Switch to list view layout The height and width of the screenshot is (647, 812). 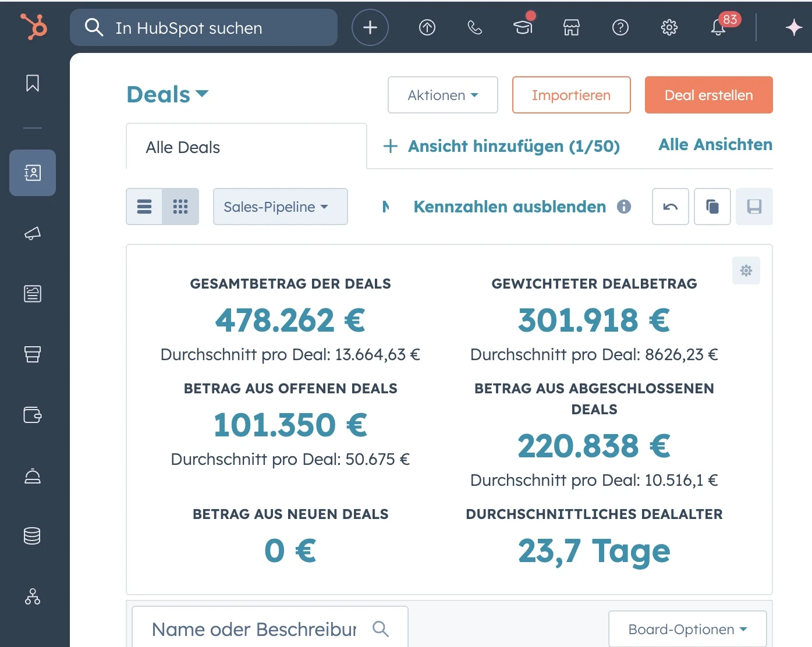click(144, 207)
